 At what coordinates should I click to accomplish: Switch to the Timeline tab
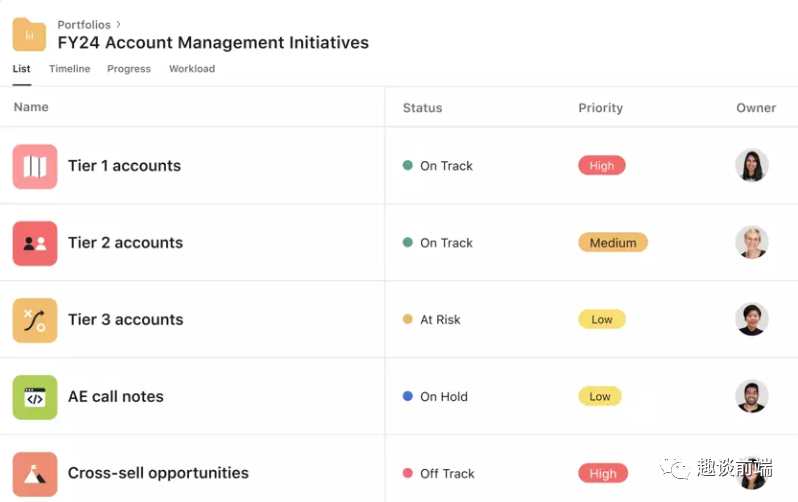70,69
